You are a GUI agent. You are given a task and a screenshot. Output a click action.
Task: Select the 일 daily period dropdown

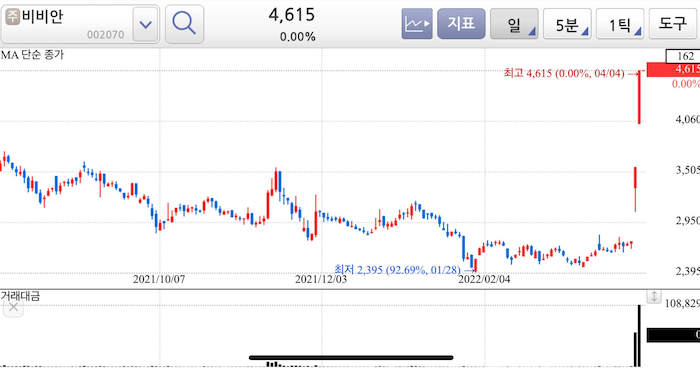point(514,24)
